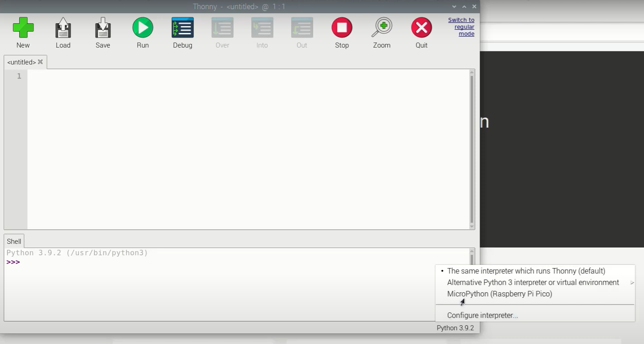
Task: Click the Thonny window title bar text
Action: [239, 6]
